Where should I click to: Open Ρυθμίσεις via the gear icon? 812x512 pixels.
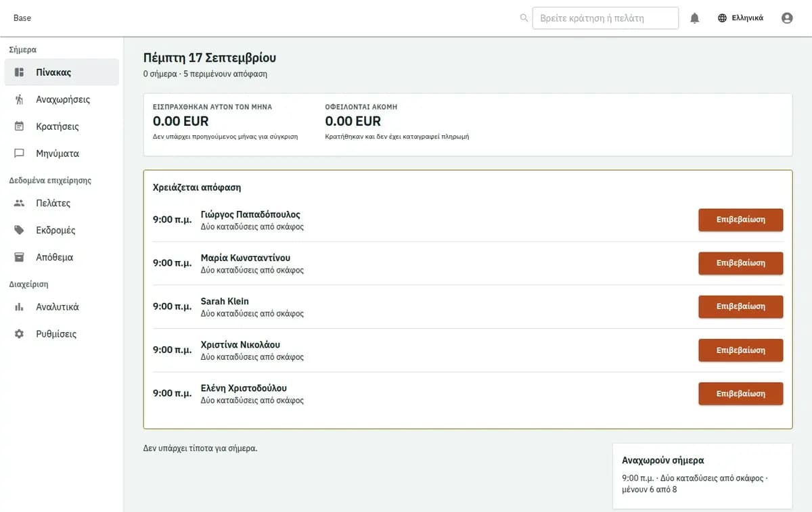pos(20,334)
